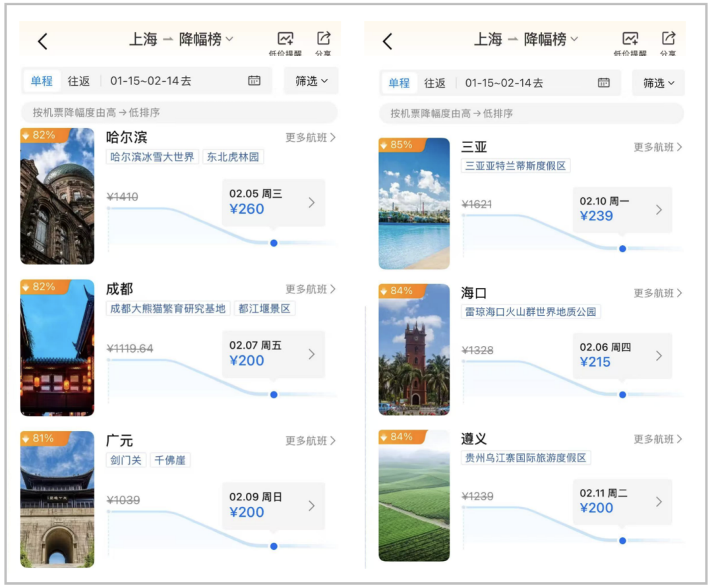Select the 都江堰景区 attraction tag

point(264,309)
